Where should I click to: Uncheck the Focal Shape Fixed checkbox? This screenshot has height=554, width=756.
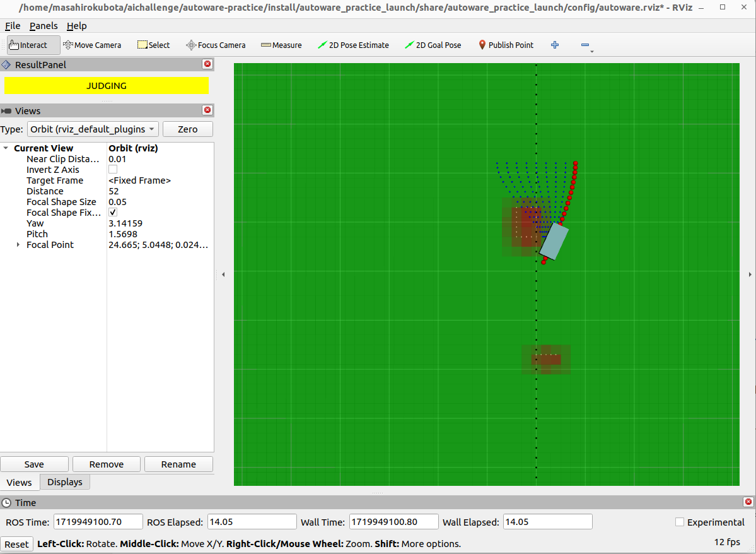(x=113, y=213)
